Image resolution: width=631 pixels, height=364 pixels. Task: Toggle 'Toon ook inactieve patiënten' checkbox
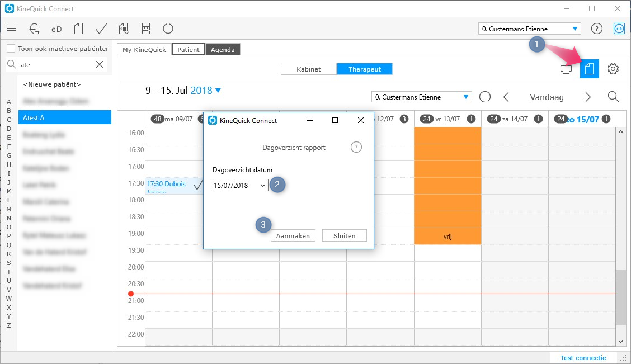[11, 48]
